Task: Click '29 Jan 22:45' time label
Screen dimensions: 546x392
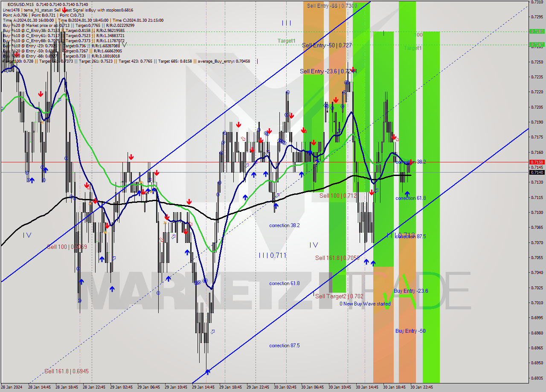Action: pos(258,387)
